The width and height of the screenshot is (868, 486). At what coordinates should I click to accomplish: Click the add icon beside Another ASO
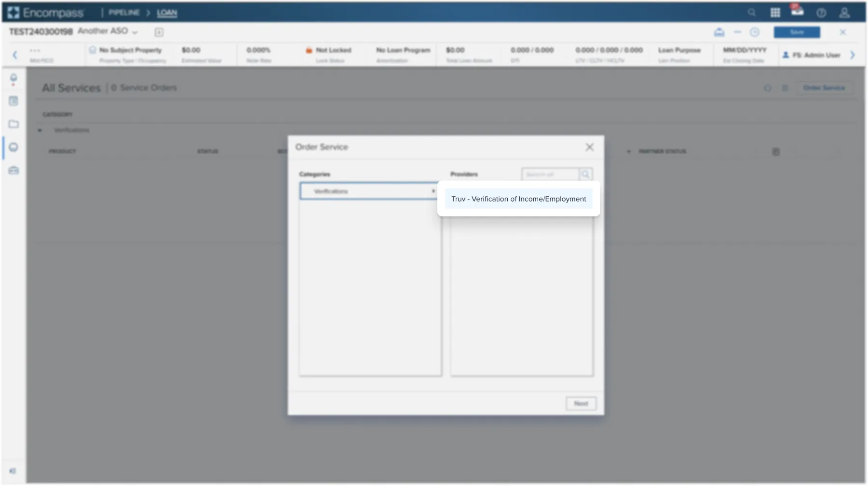(x=159, y=32)
